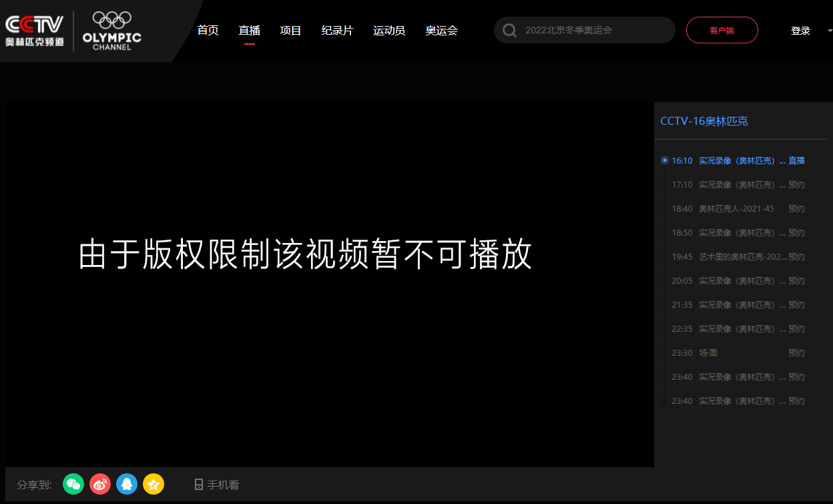Click the search field for 2022北京冬季奥运会
833x504 pixels.
click(594, 30)
